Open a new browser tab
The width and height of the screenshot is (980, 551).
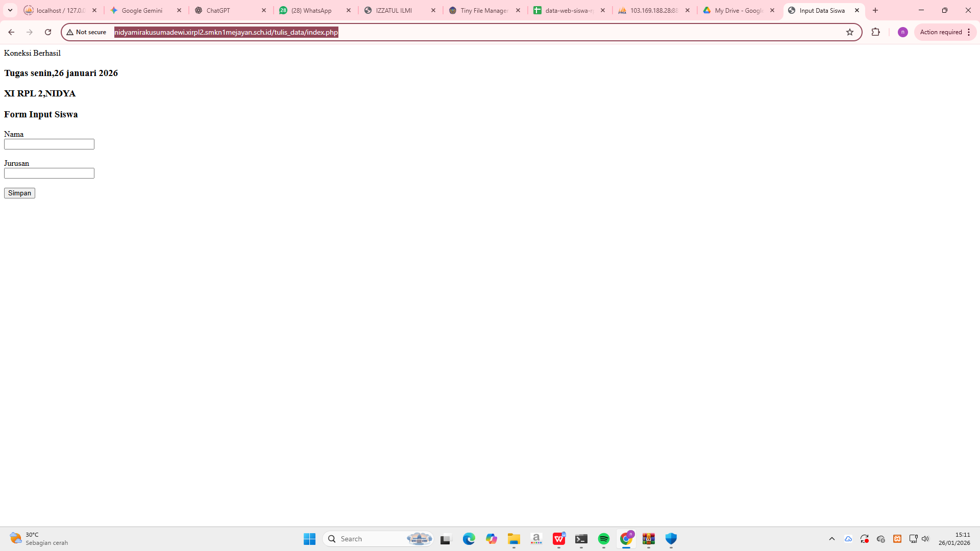click(875, 10)
